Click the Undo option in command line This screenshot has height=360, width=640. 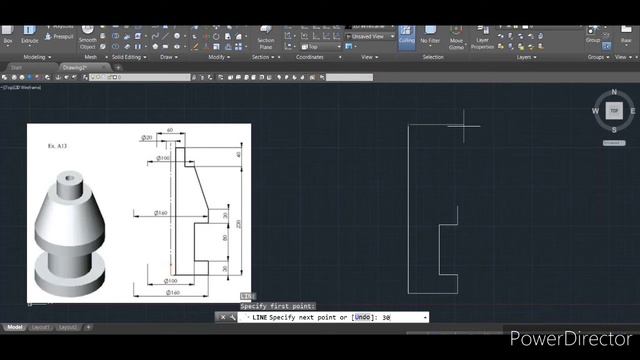pos(362,317)
